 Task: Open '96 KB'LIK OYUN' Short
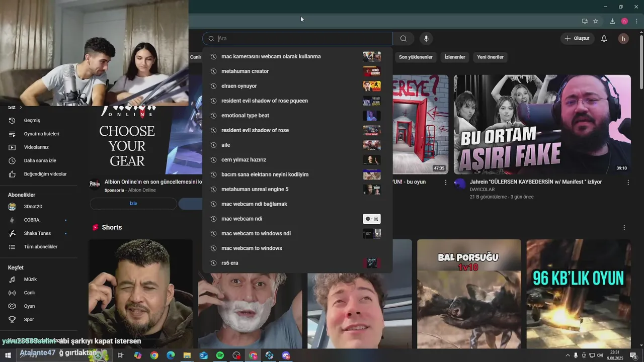click(x=579, y=294)
